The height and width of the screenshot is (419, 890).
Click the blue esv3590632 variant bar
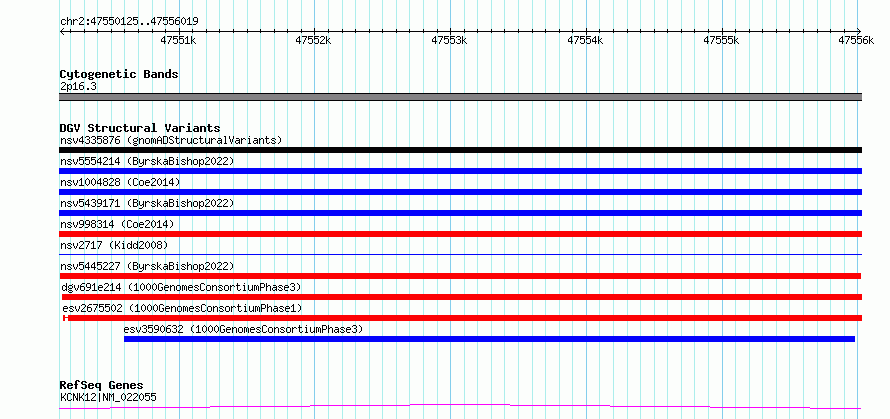(x=489, y=339)
